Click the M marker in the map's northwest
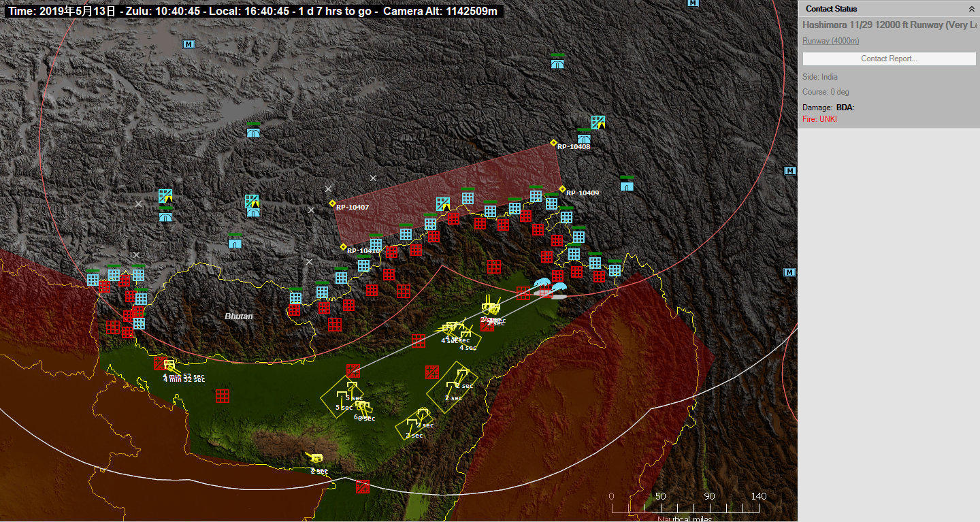 pos(189,44)
